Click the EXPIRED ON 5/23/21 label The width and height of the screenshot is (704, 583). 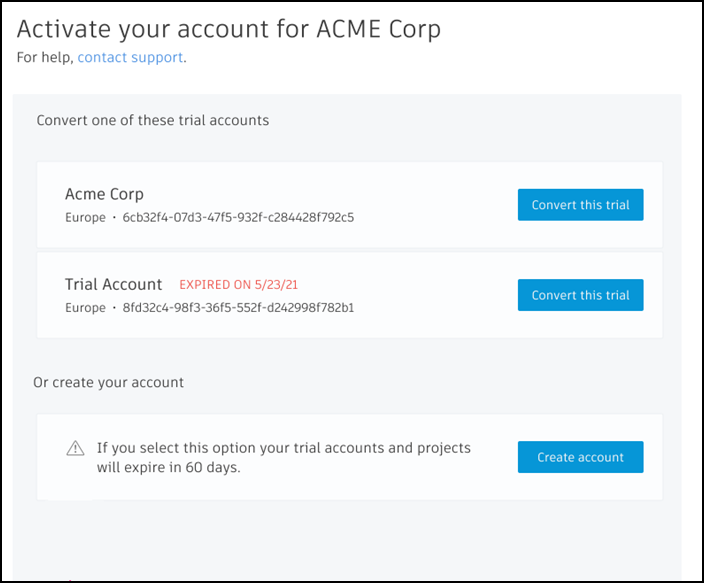[238, 285]
